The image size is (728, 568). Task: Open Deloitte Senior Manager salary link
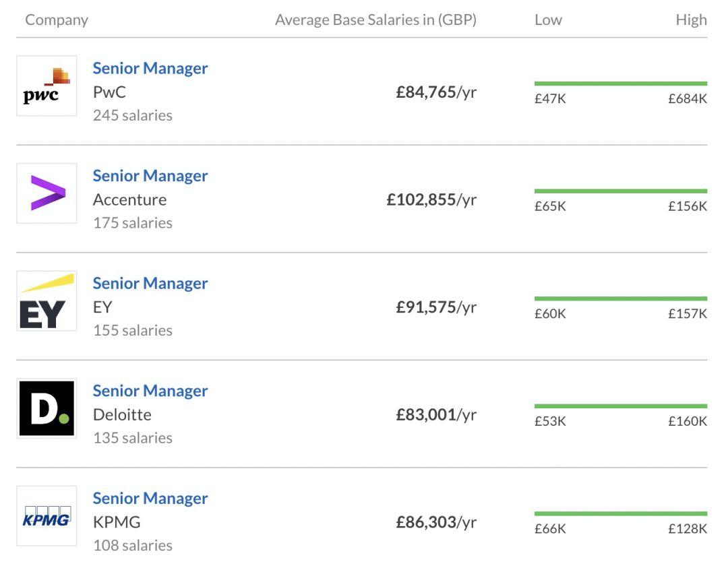click(x=150, y=391)
